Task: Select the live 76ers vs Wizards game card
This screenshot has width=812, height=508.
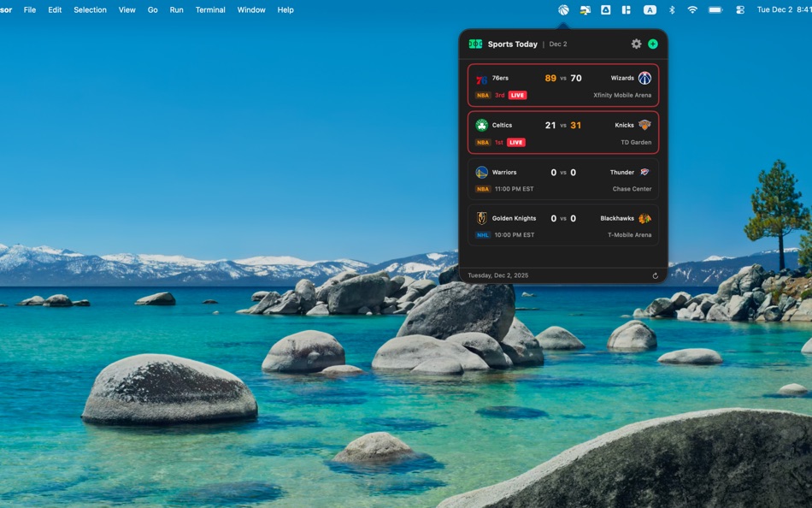Action: (x=562, y=86)
